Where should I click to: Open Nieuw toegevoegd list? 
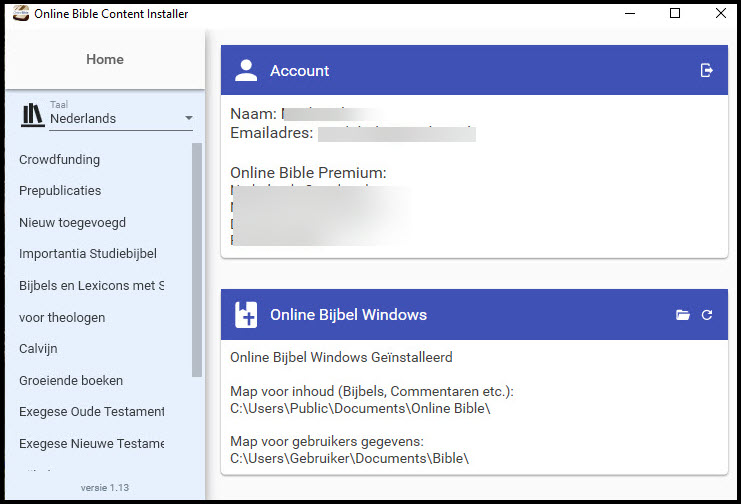[72, 222]
